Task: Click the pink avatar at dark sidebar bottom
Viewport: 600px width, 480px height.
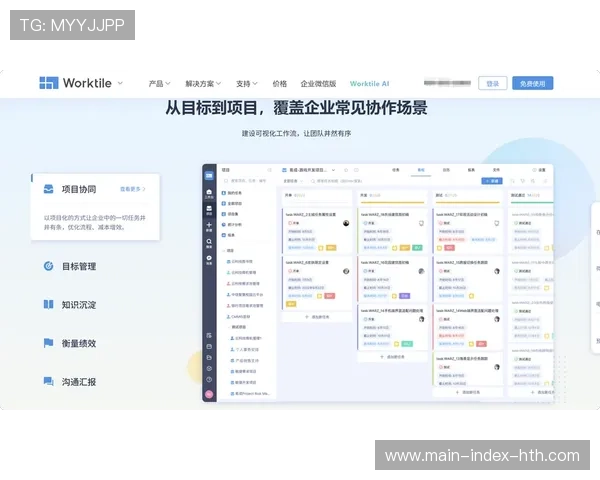Action: point(209,394)
